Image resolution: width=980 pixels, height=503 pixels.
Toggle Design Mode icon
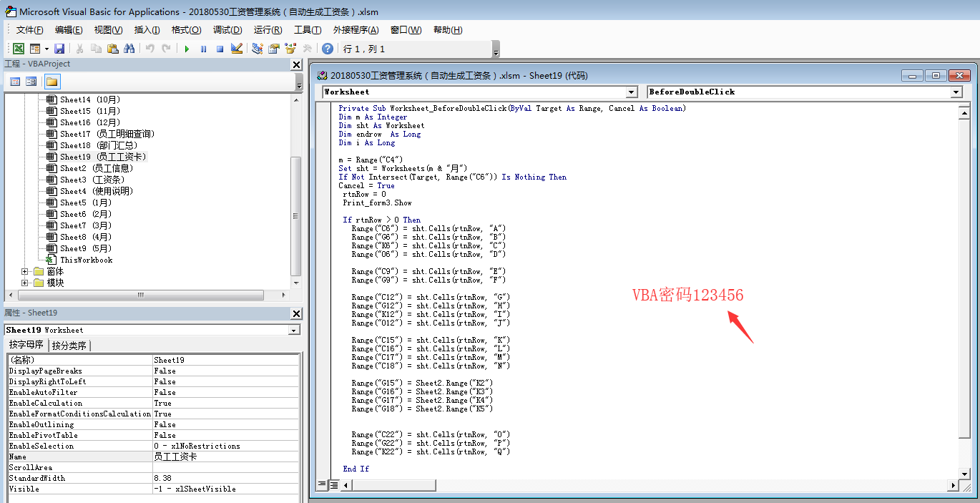pyautogui.click(x=237, y=49)
